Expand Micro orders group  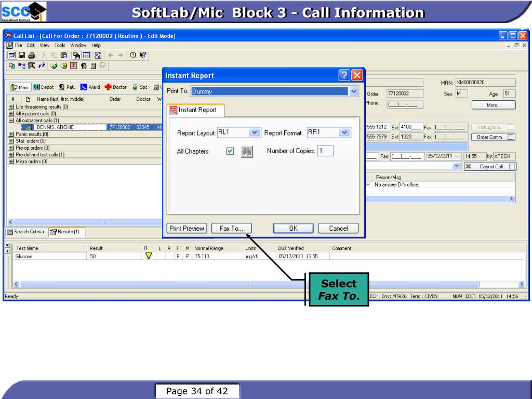[11, 162]
